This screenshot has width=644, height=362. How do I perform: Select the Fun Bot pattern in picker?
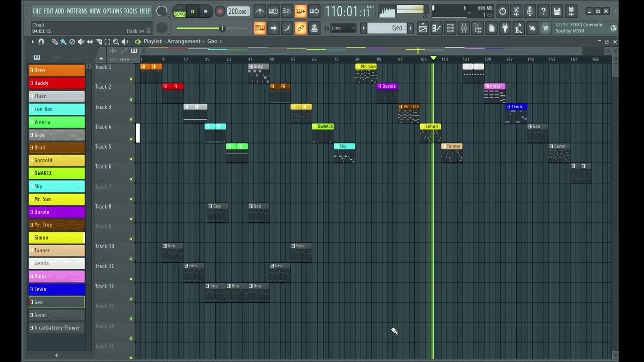click(56, 109)
